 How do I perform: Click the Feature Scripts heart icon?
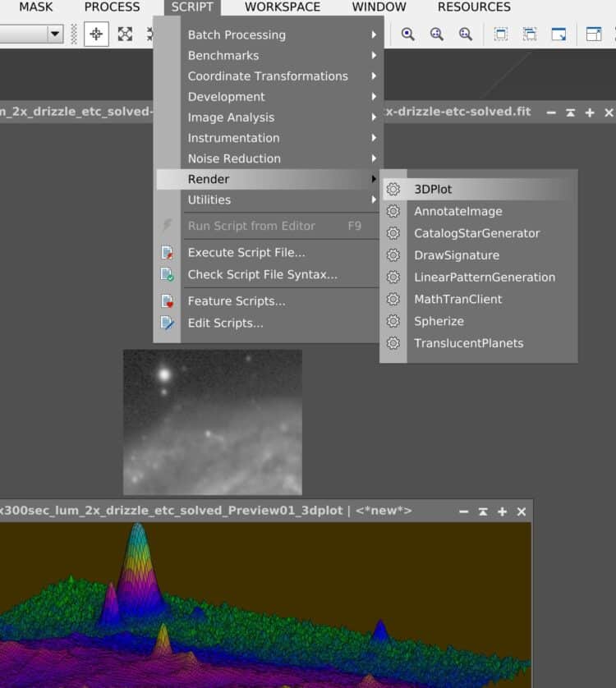167,301
